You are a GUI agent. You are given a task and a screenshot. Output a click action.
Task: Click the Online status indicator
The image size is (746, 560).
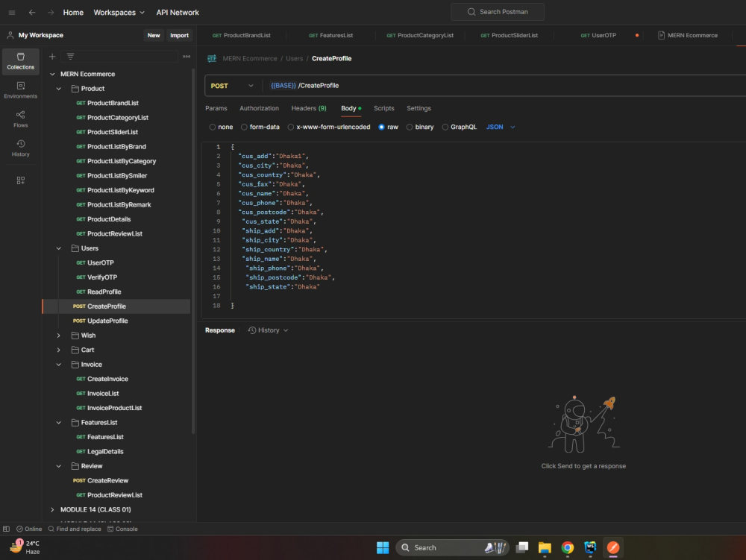coord(29,529)
